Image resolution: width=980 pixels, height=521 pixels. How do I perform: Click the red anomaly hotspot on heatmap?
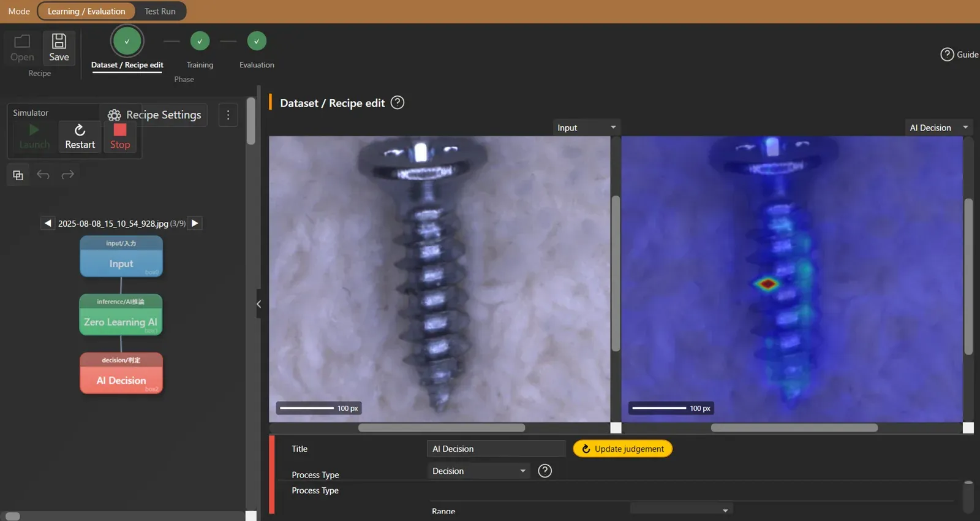pos(767,283)
